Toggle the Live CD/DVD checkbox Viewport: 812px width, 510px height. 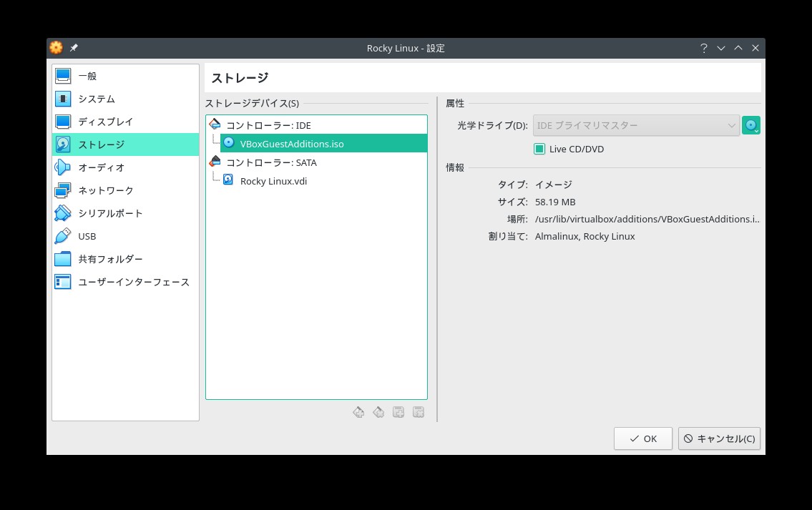click(x=539, y=149)
